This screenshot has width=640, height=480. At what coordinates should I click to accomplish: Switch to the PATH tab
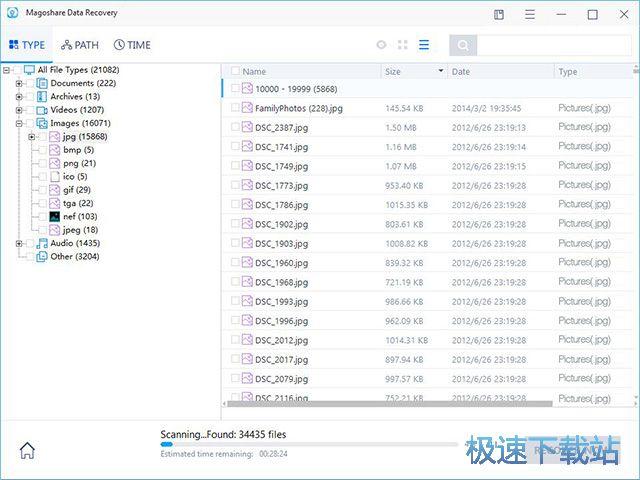[x=80, y=45]
